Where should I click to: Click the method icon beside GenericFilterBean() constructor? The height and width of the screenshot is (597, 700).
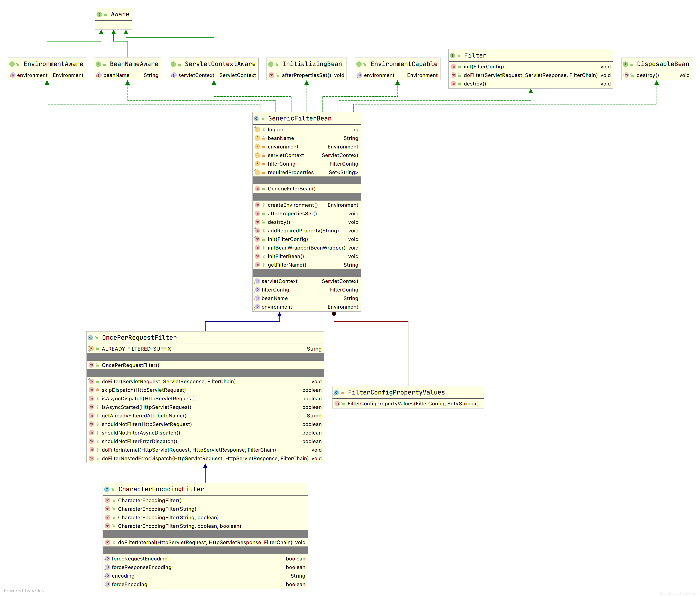pyautogui.click(x=257, y=189)
